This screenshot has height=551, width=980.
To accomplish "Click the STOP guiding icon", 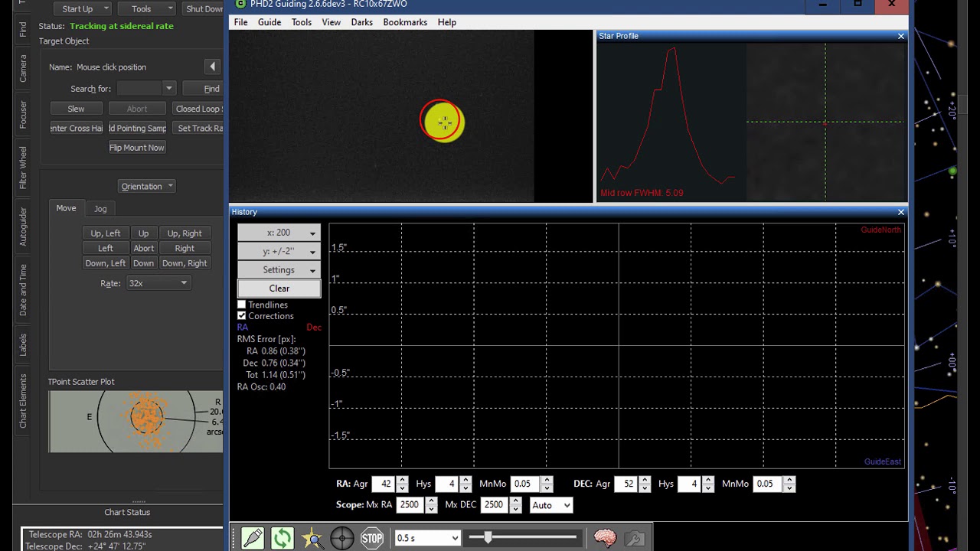I will point(372,538).
